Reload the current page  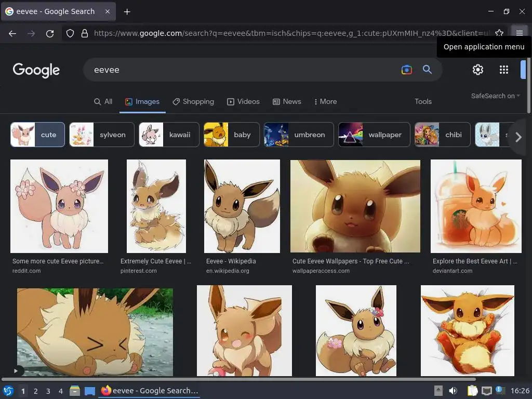click(50, 33)
